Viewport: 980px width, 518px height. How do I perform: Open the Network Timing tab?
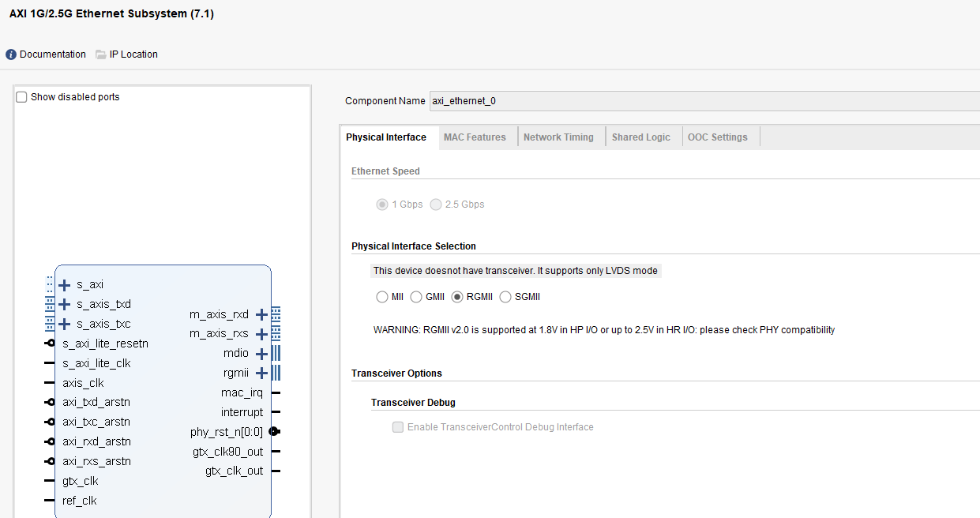click(x=558, y=137)
